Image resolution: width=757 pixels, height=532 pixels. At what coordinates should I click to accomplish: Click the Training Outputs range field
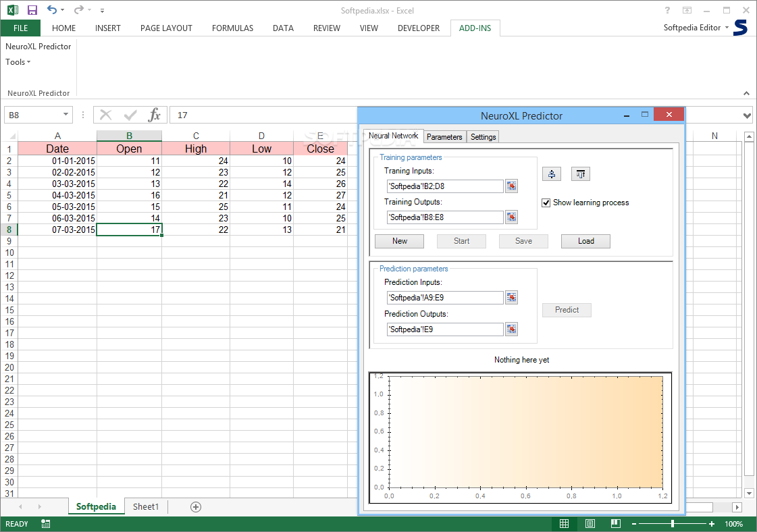click(x=445, y=217)
